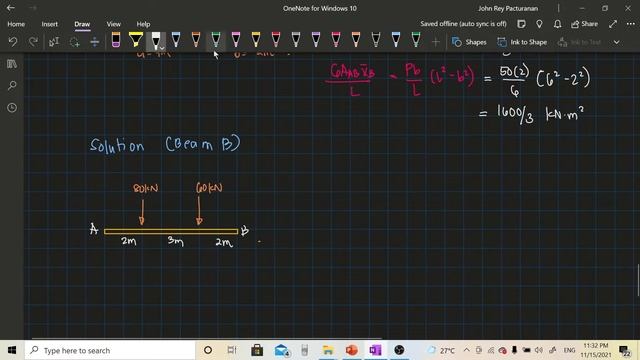Click the Redo arrow icon
Viewport: 640px width, 360px height.
[x=33, y=42]
